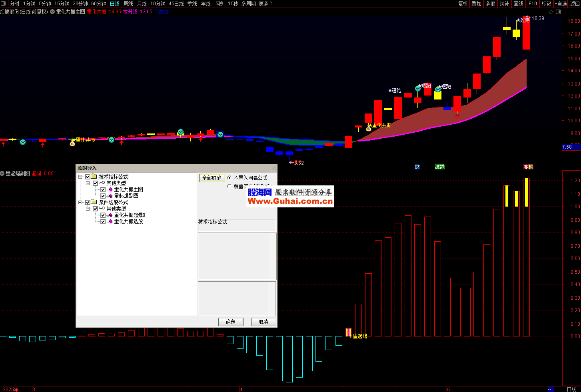
Task: Open the 更多 periods dropdown
Action: tap(266, 4)
